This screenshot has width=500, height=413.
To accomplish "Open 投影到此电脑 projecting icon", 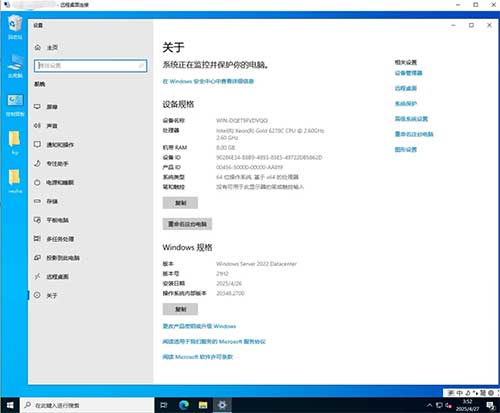I will coord(37,258).
